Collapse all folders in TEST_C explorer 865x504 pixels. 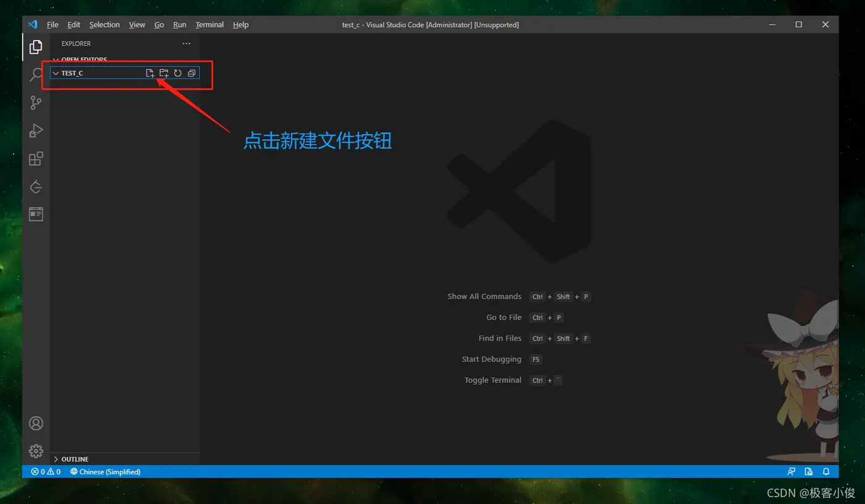[192, 73]
